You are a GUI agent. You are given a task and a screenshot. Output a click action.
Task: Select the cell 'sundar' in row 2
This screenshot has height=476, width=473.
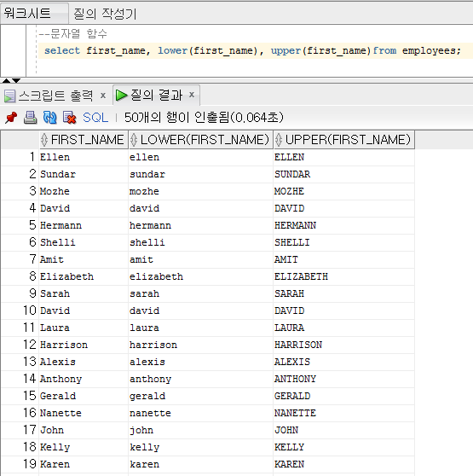click(200, 174)
